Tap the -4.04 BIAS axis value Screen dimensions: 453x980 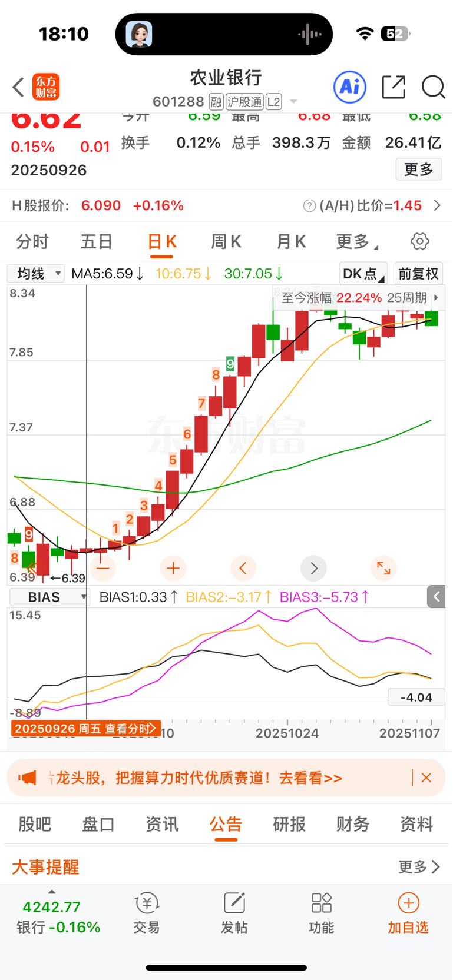[x=416, y=697]
